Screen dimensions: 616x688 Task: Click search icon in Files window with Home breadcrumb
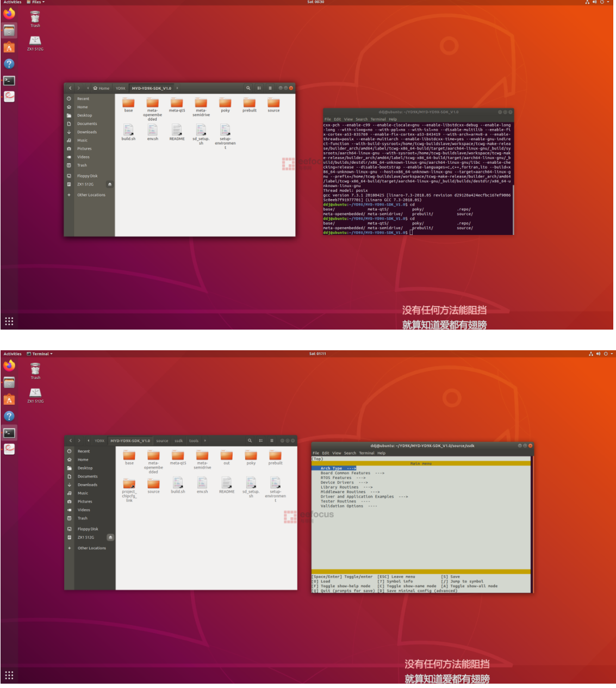(248, 88)
